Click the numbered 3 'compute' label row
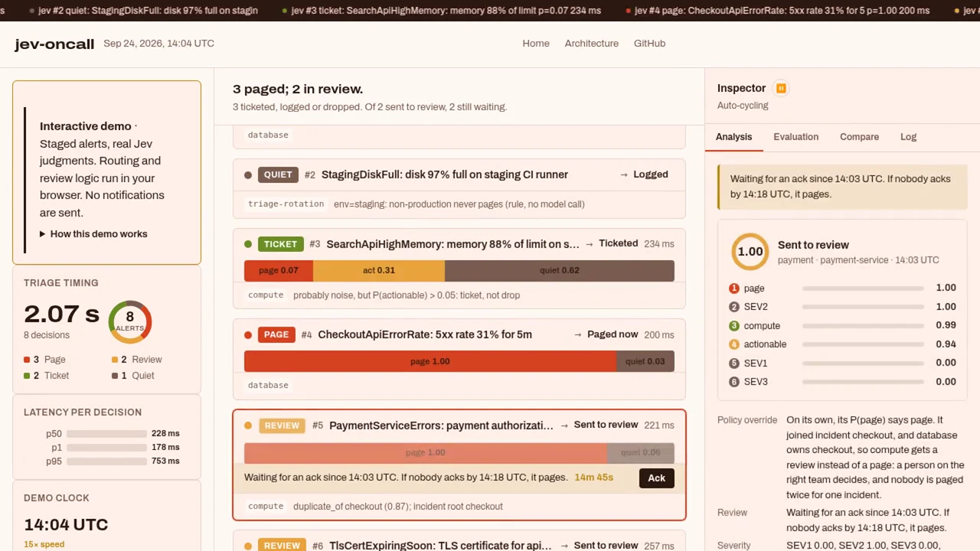Image resolution: width=980 pixels, height=551 pixels. tap(842, 326)
